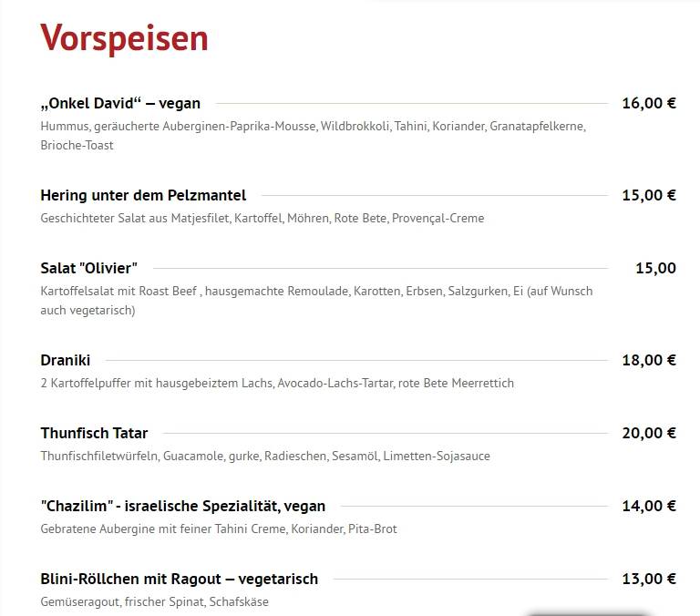
Task: Click the 14,00 € Chazilim price
Action: tap(649, 506)
